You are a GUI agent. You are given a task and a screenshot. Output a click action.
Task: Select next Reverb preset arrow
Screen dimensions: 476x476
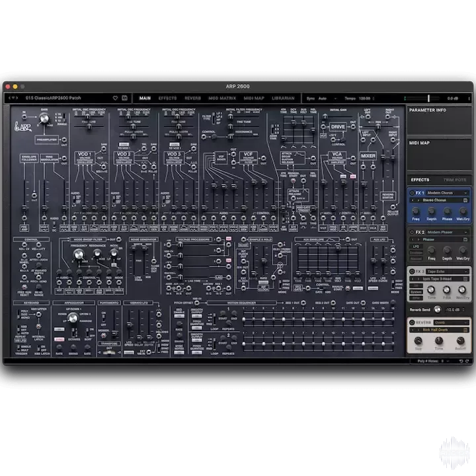[418, 330]
